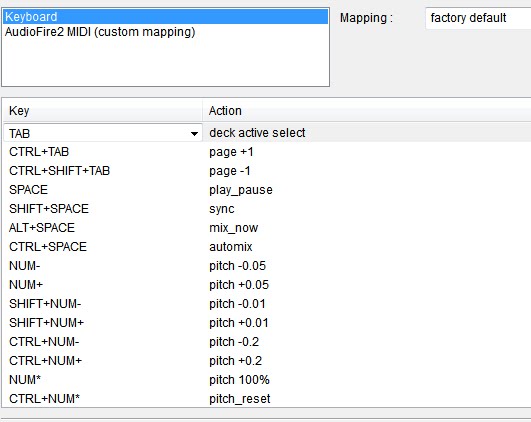This screenshot has width=531, height=422.
Task: Select the NUM+ pitch +0.05 row
Action: 267,285
